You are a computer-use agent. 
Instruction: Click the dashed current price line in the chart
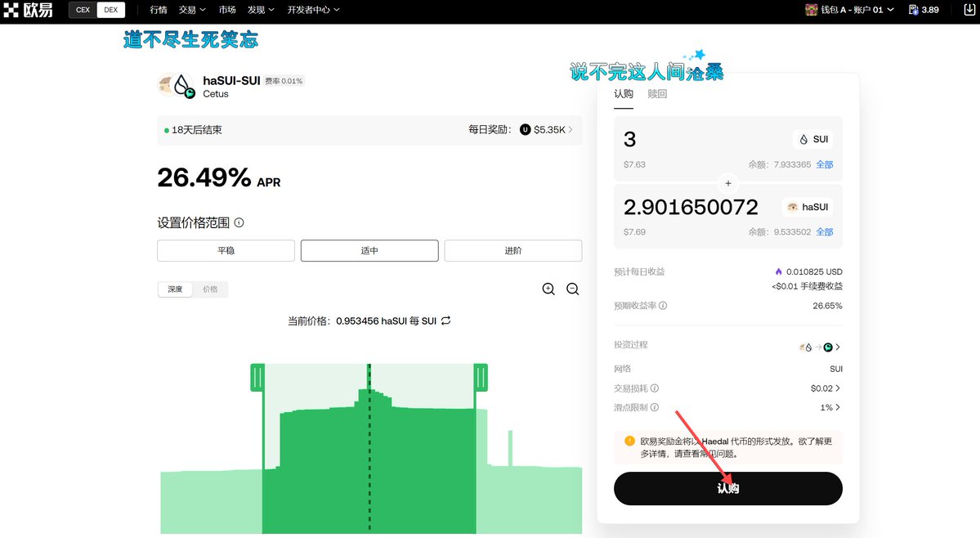[369, 448]
